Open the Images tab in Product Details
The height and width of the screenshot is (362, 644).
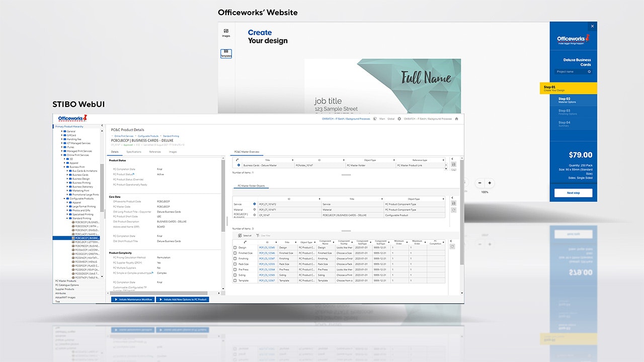point(173,151)
